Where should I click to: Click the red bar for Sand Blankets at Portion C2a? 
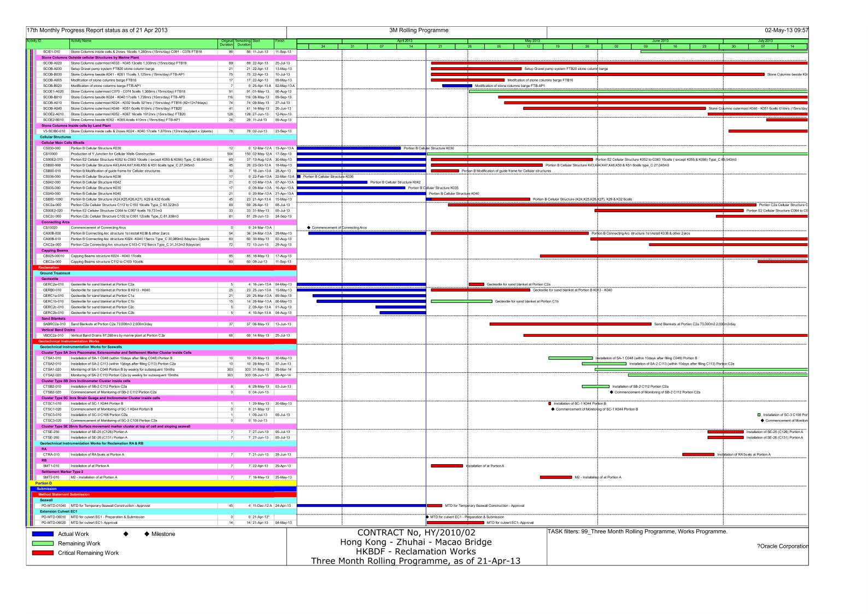(x=571, y=324)
